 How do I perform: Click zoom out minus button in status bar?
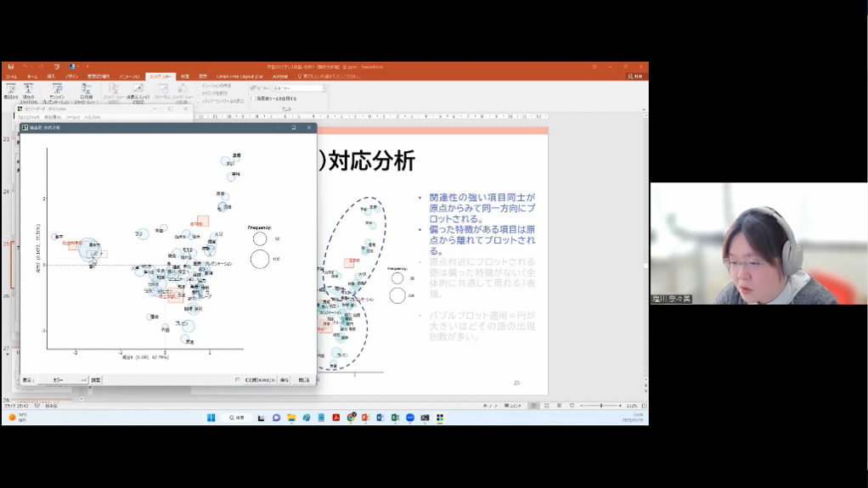(581, 406)
